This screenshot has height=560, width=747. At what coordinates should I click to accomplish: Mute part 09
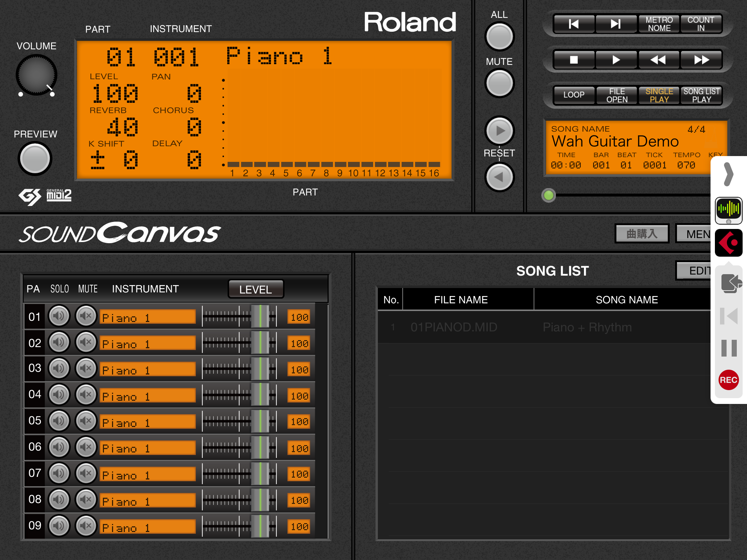tap(86, 526)
